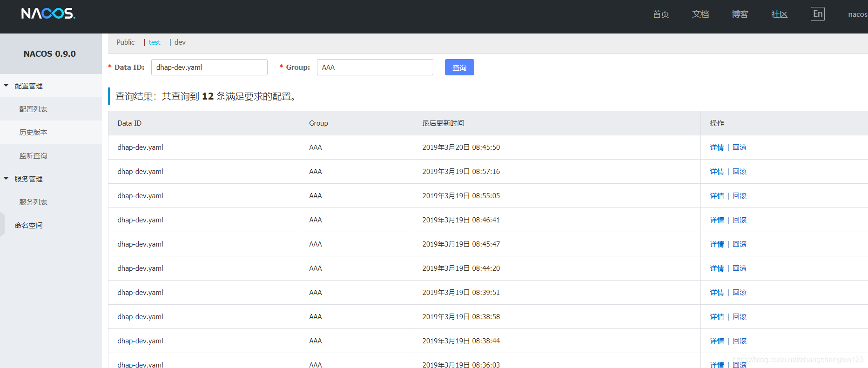Click 回滚 for the 08:46:41 row
This screenshot has width=868, height=368.
[740, 220]
